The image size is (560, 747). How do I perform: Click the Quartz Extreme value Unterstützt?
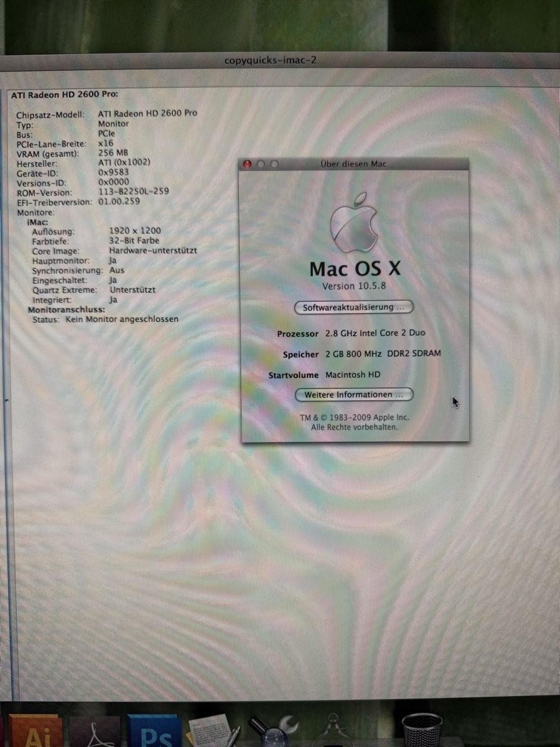pyautogui.click(x=133, y=290)
